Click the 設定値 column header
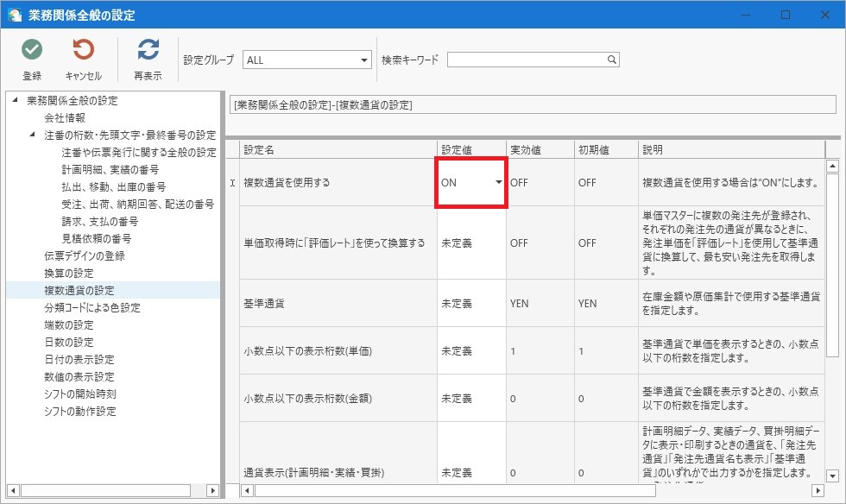Viewport: 846px width, 504px height. click(471, 149)
